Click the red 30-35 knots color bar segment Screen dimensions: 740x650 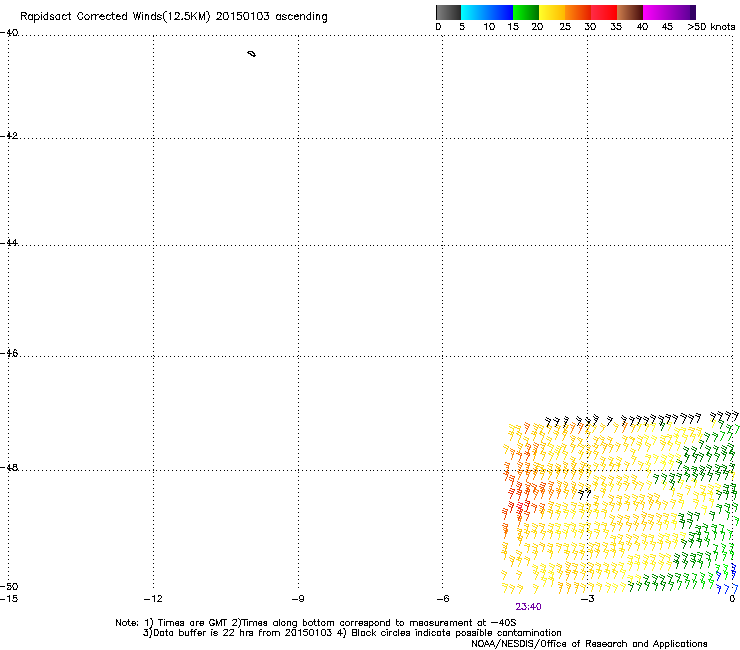(604, 12)
